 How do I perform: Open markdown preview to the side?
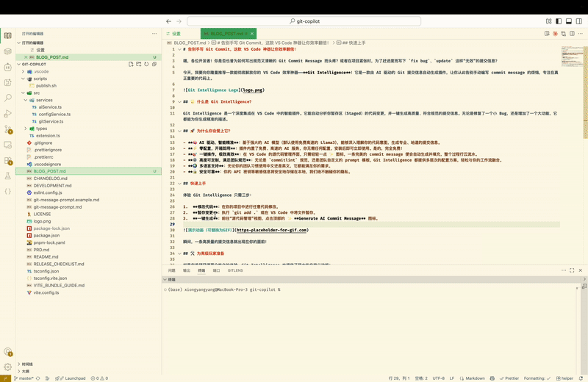(547, 34)
